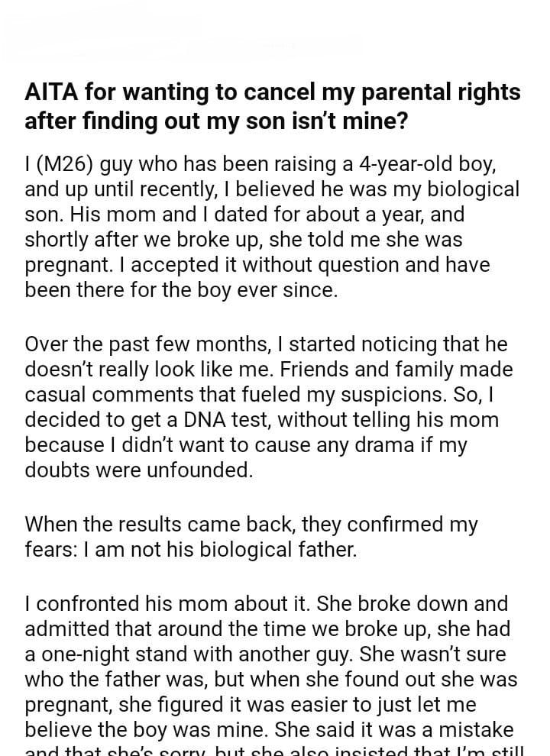Click the phrase "biological son" in the first paragraph
Screen dimensions: 550x756
449,189
